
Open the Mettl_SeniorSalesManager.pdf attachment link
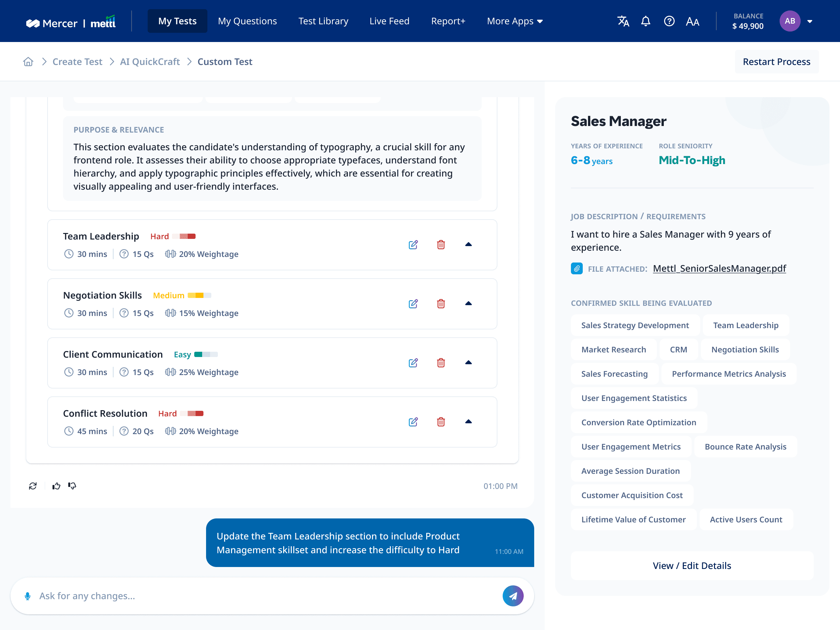pyautogui.click(x=719, y=268)
